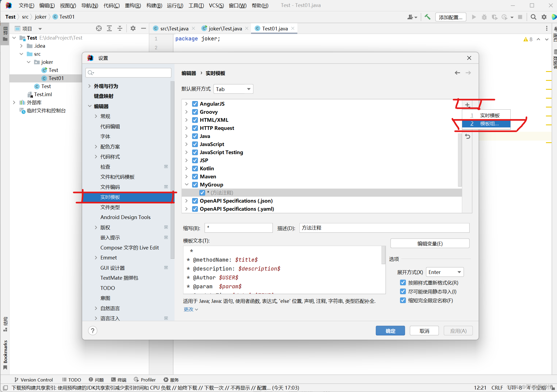The height and width of the screenshot is (392, 557).
Task: Click the abbreviation input field
Action: tap(238, 228)
